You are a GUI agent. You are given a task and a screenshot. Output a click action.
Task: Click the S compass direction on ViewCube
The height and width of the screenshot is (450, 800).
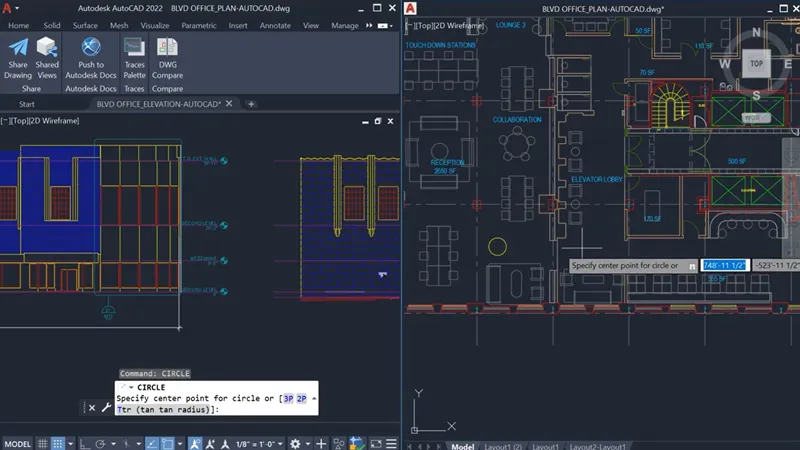coord(756,95)
